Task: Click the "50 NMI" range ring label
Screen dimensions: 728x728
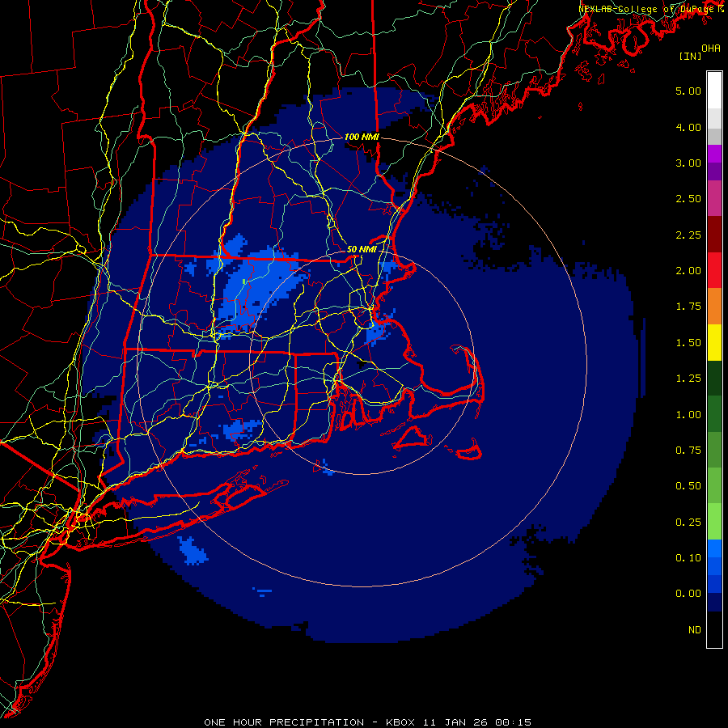Action: pos(362,249)
